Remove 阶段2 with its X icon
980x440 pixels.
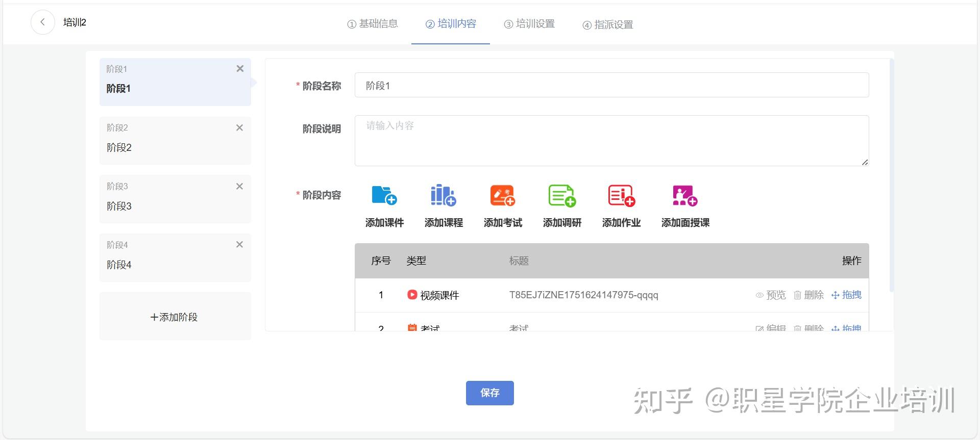pyautogui.click(x=239, y=128)
